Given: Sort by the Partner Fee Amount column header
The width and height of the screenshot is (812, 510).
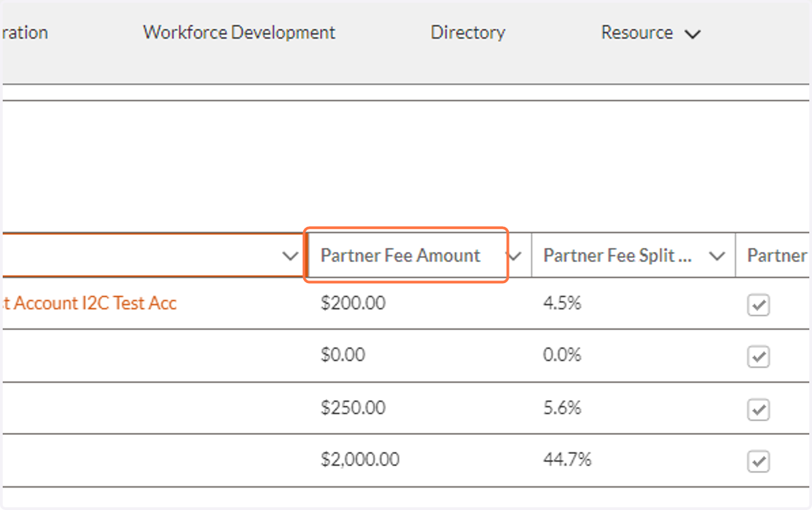Looking at the screenshot, I should [x=401, y=255].
